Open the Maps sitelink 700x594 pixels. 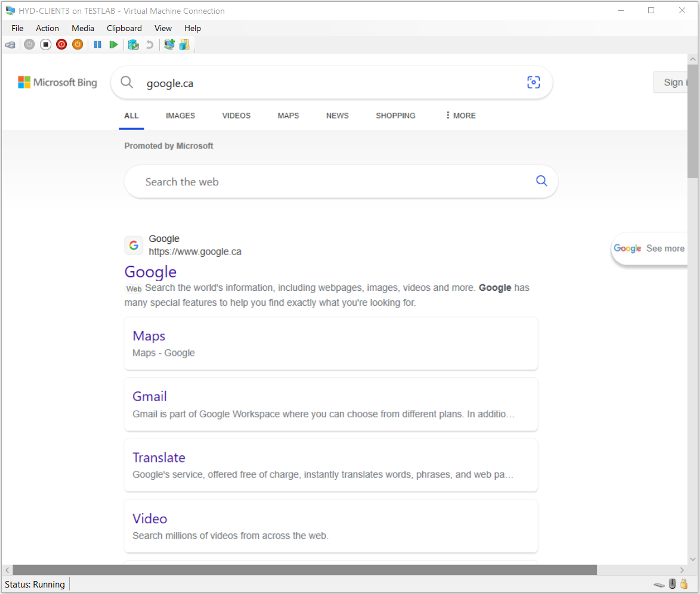149,336
